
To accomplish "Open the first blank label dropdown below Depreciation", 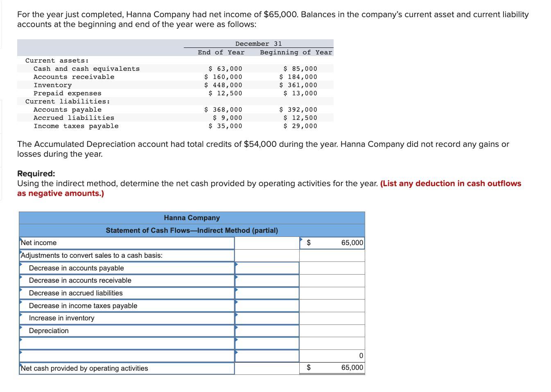I will pos(127,343).
